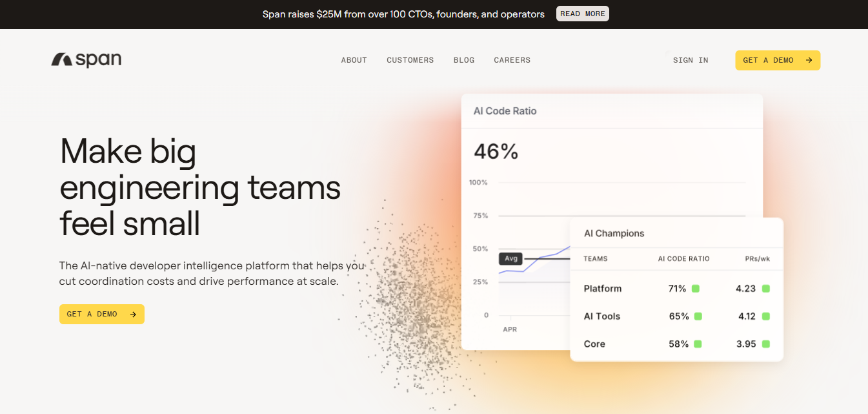This screenshot has height=414, width=868.
Task: Go to the CUSTOMERS section
Action: tap(410, 60)
